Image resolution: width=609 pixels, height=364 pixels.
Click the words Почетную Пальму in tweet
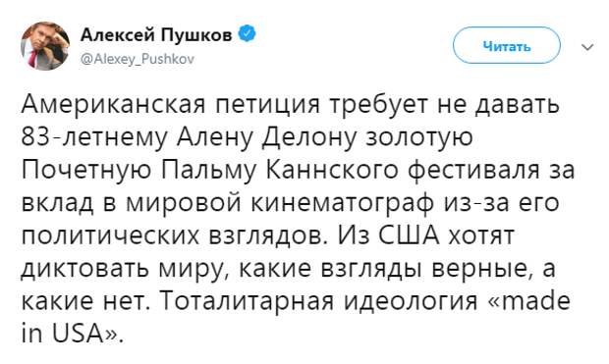click(138, 170)
